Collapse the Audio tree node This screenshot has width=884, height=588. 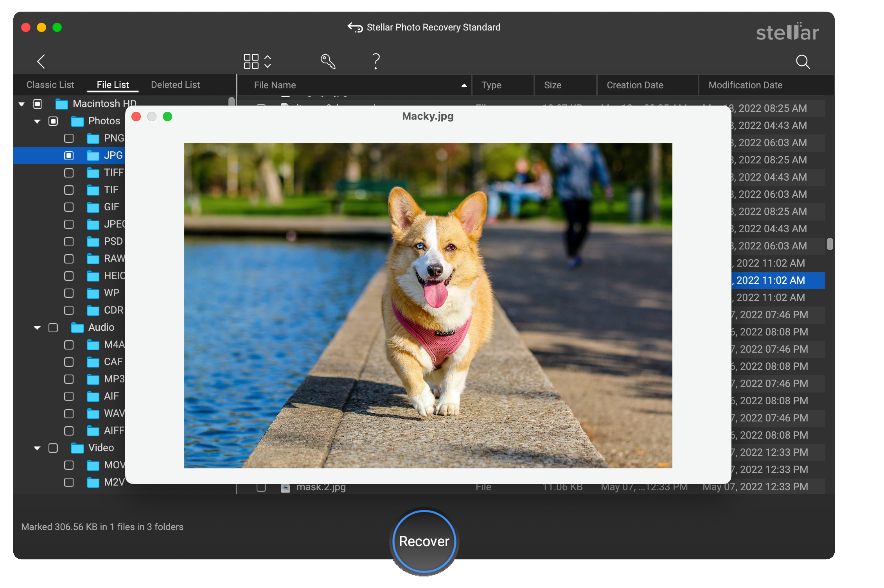(x=37, y=328)
